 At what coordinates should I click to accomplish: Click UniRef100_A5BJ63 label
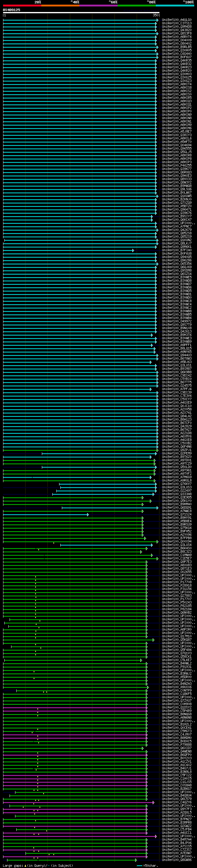tap(177, 362)
